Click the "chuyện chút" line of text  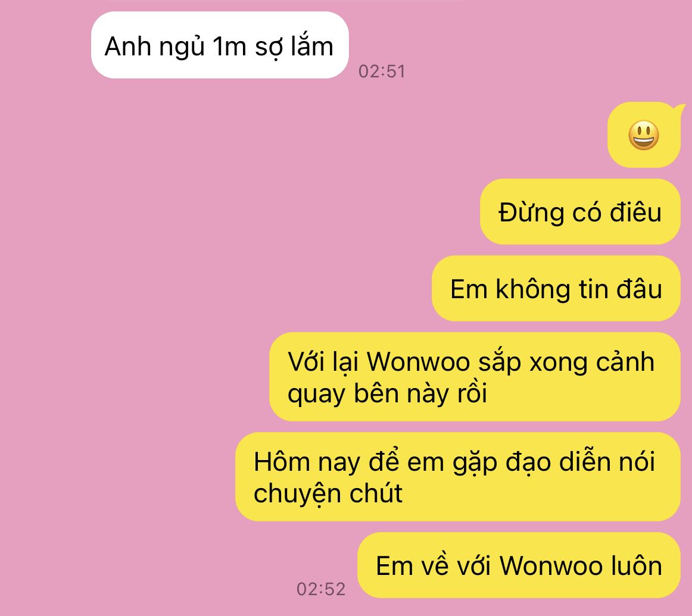coord(328,493)
